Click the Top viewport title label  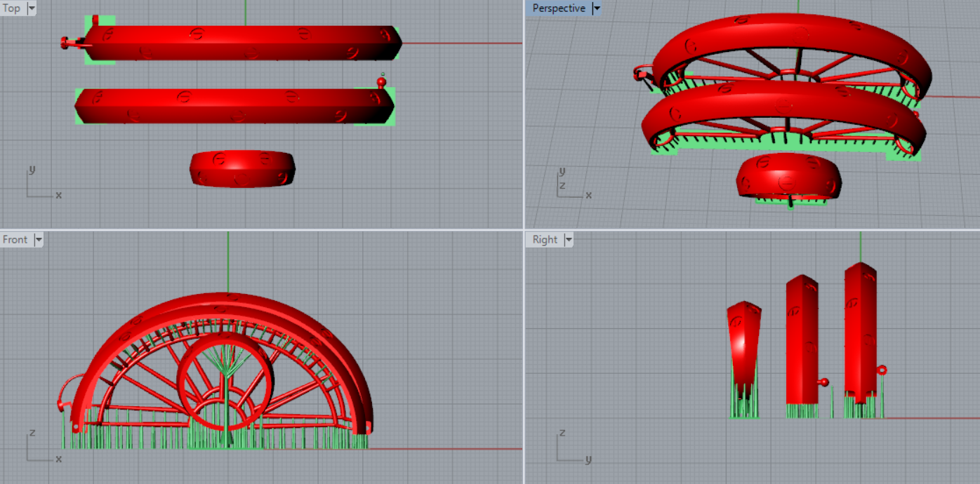click(12, 8)
